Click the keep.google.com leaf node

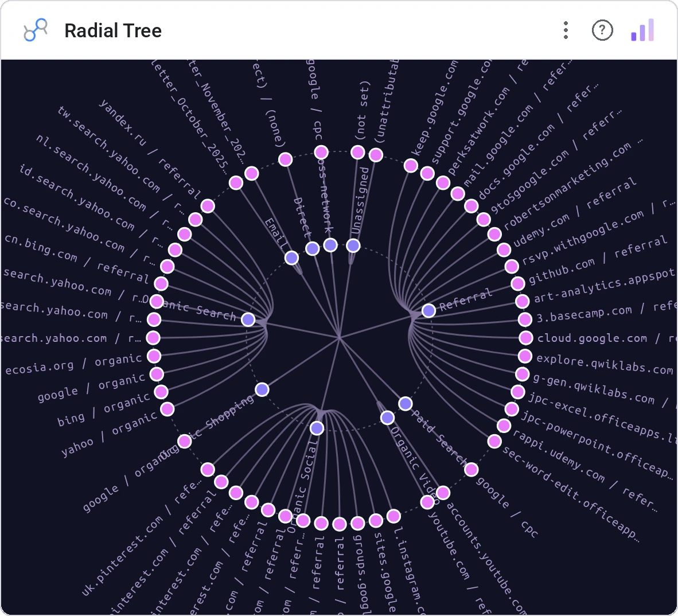pyautogui.click(x=411, y=165)
